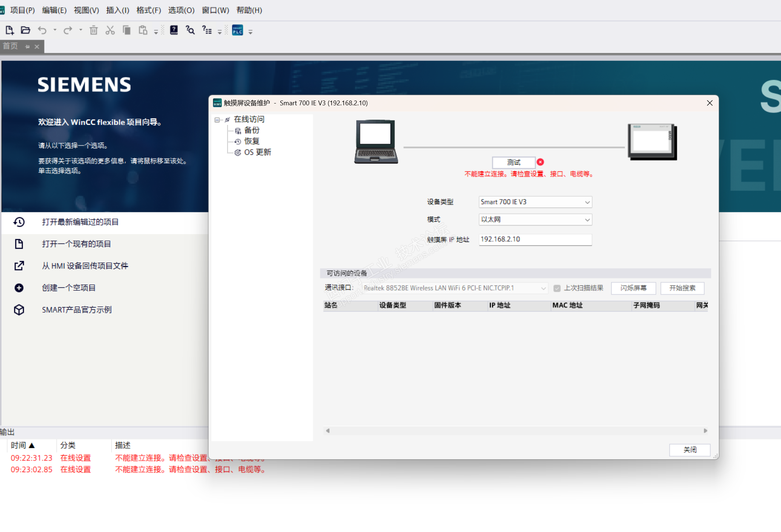
Task: Click the Start Search (开始搜索) button
Action: coord(682,288)
